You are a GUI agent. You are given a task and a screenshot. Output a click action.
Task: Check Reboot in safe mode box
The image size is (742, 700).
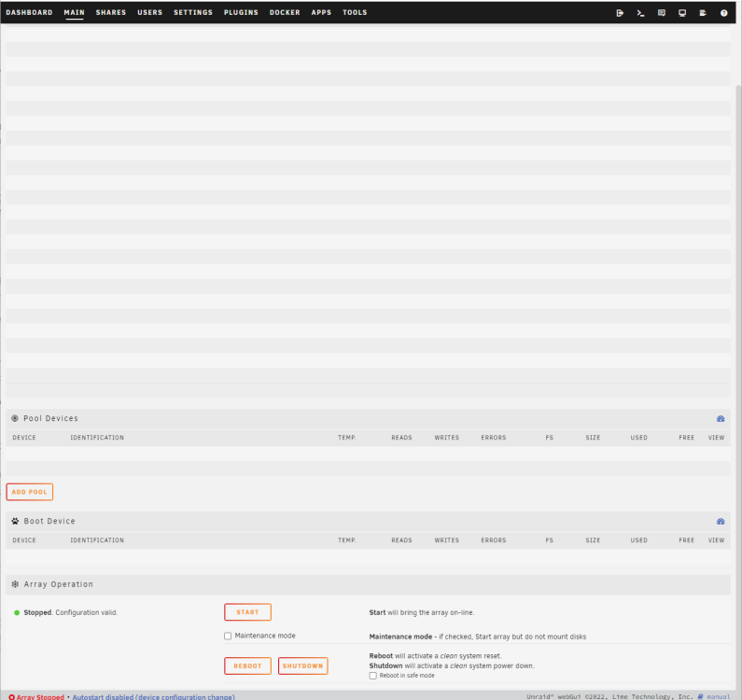pyautogui.click(x=373, y=676)
